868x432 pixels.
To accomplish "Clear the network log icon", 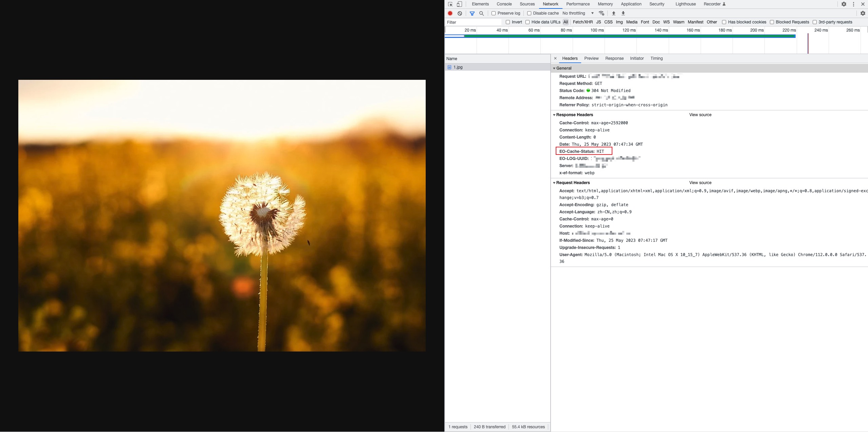I will pos(460,13).
